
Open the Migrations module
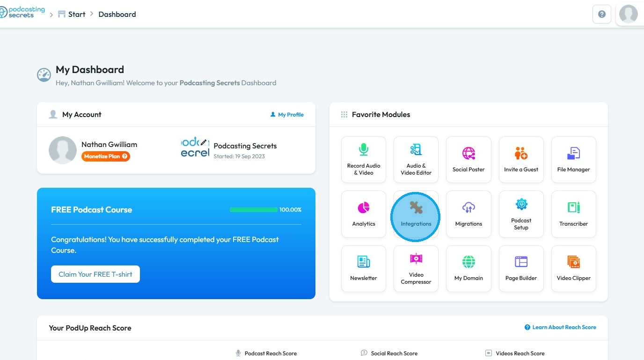[x=468, y=214]
